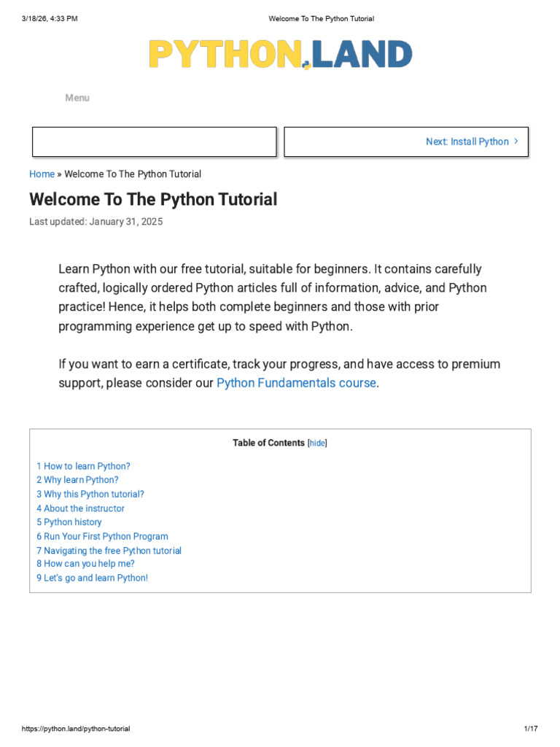This screenshot has width=560, height=747.
Task: Navigate to Home via breadcrumb
Action: 42,174
